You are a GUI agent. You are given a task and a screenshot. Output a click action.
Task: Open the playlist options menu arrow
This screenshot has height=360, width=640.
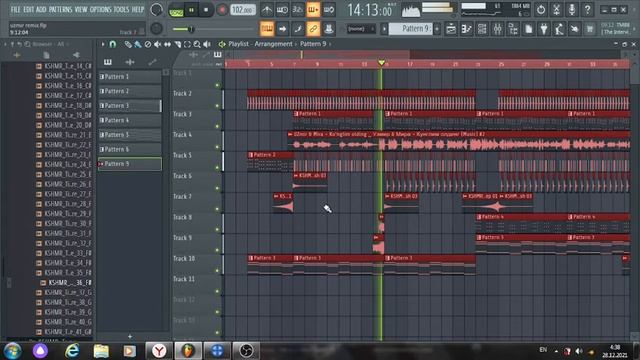103,44
